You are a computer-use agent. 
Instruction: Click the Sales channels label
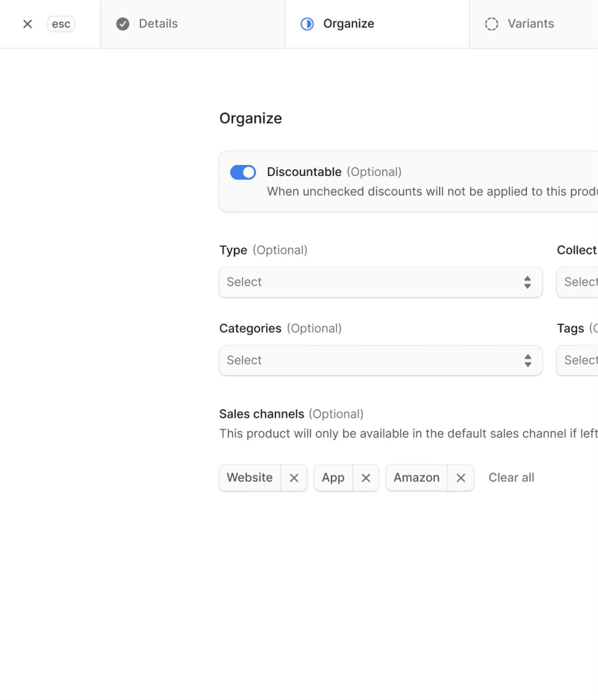pos(262,414)
